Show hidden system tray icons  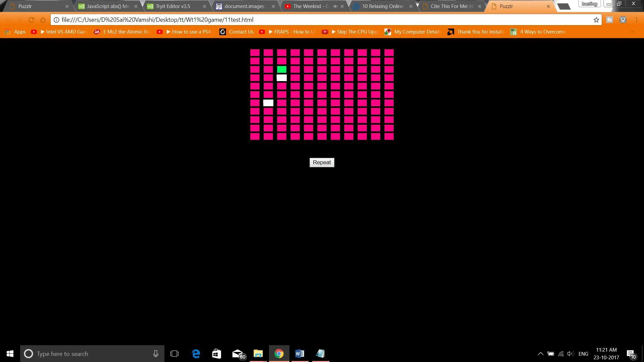[x=540, y=354]
